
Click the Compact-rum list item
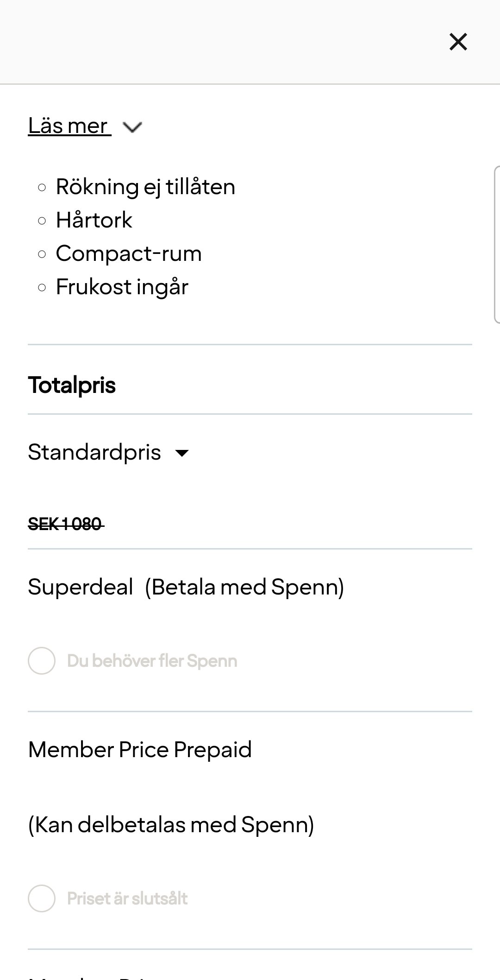click(x=129, y=253)
